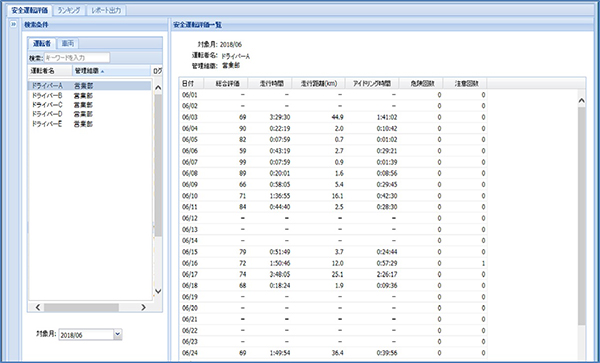Viewport: 600px width, 363px height.
Task: Click idling time 0:08:56 cell
Action: [387, 173]
